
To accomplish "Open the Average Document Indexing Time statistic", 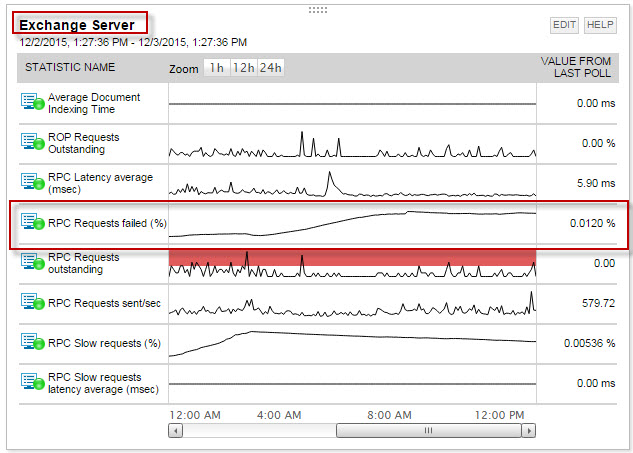I will tap(94, 103).
